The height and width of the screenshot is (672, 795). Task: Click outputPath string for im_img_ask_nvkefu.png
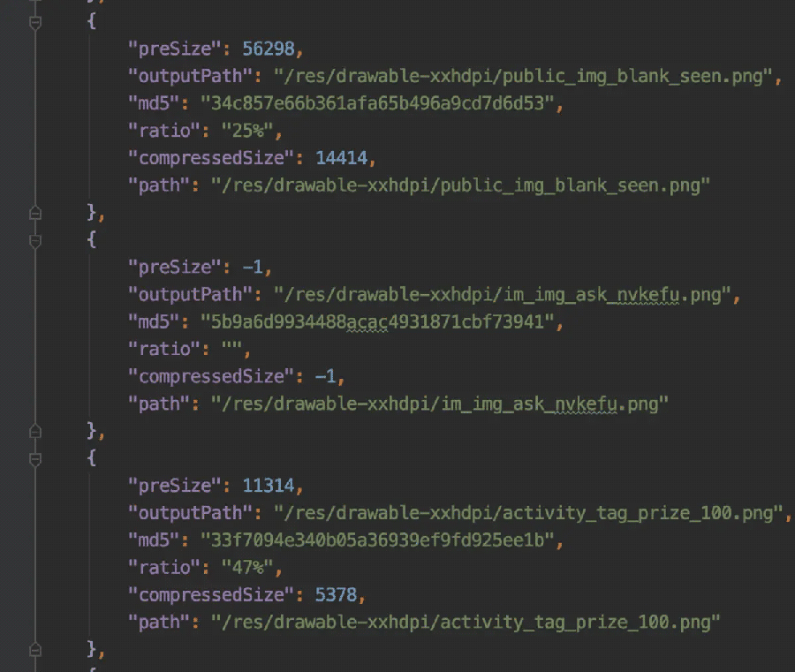pyautogui.click(x=502, y=294)
